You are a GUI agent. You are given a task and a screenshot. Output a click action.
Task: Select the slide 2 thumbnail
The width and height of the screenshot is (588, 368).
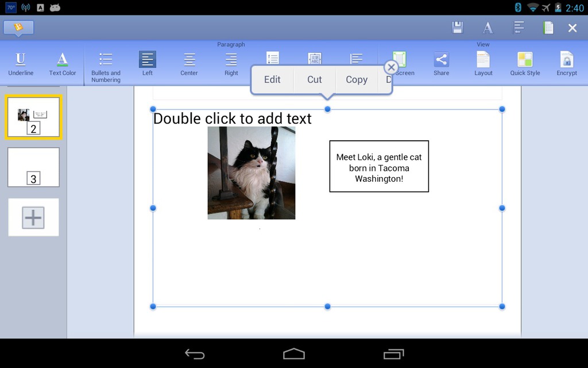coord(33,117)
